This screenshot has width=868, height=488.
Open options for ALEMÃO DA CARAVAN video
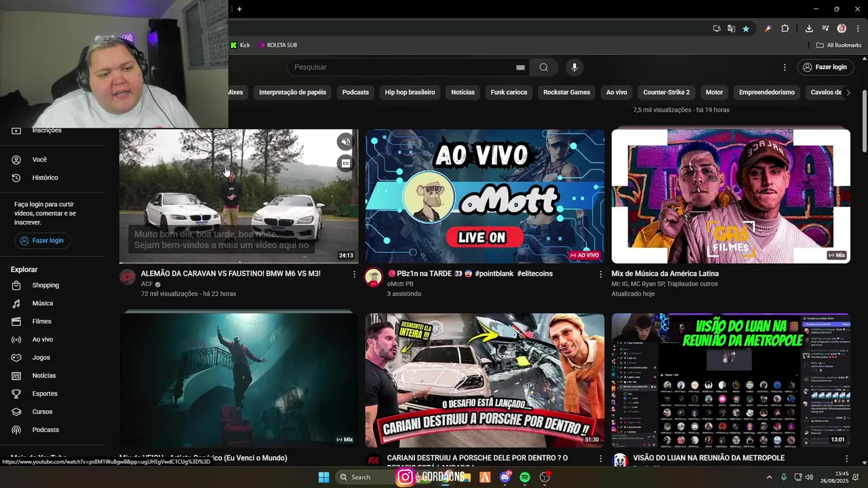tap(354, 274)
